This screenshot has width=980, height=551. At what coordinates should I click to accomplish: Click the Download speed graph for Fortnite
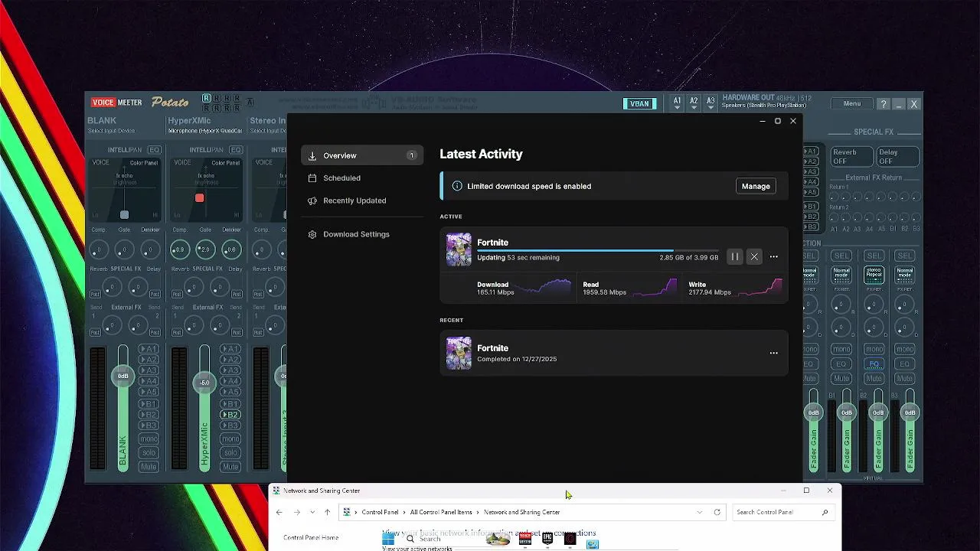[x=542, y=288]
